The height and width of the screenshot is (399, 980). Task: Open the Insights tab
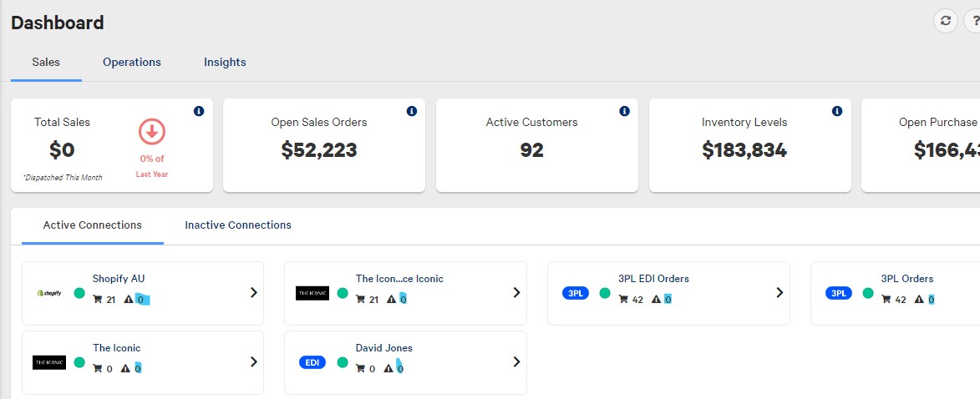[225, 63]
